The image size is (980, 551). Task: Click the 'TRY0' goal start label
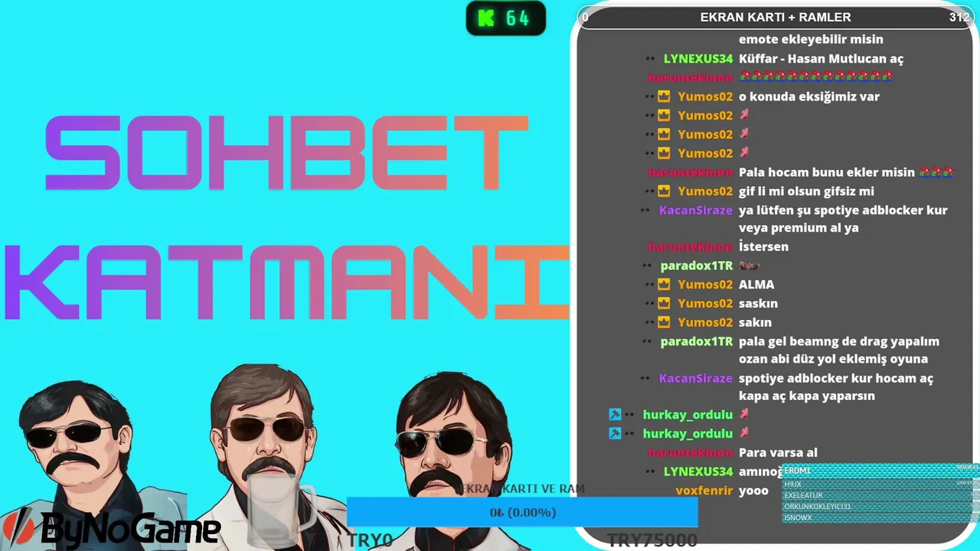370,540
